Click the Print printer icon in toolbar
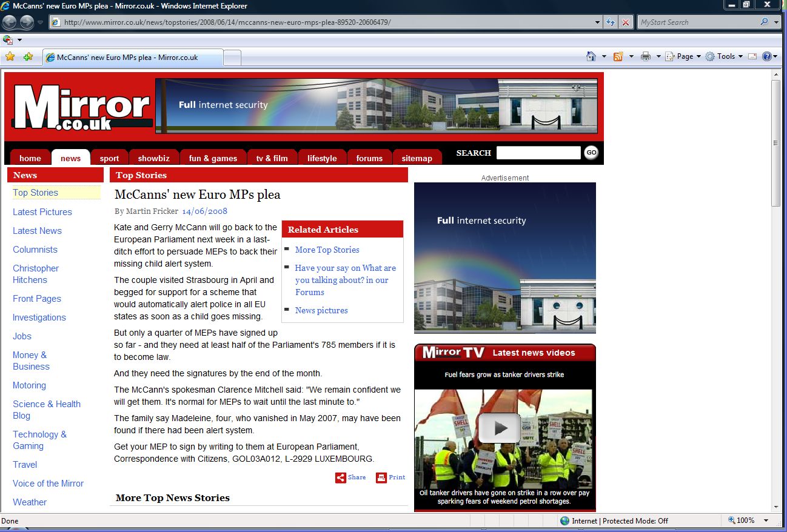 (646, 56)
